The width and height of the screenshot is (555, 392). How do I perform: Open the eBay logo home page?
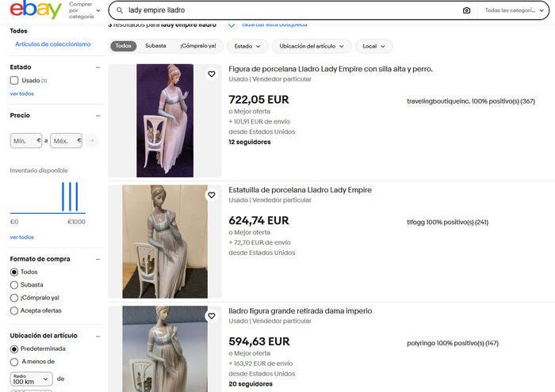pos(36,10)
